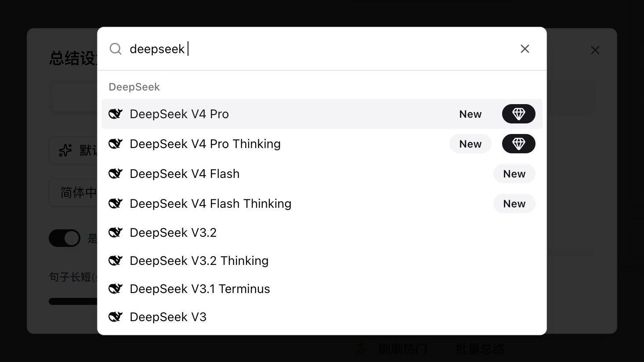Toggle the black switch in the settings dialog
This screenshot has height=362, width=644.
click(65, 238)
